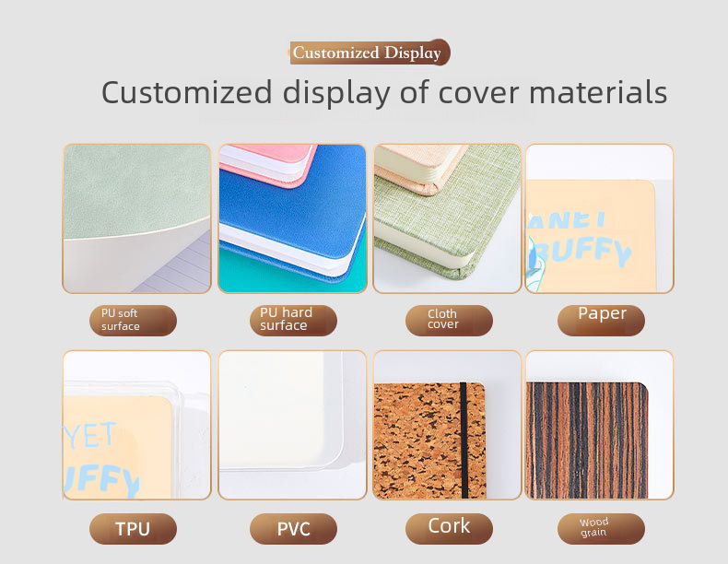Select the TPU transparent cover image
The image size is (728, 564).
click(x=136, y=425)
